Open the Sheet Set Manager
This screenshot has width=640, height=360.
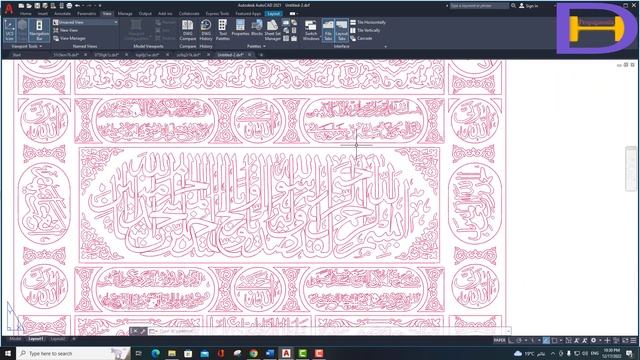(272, 30)
